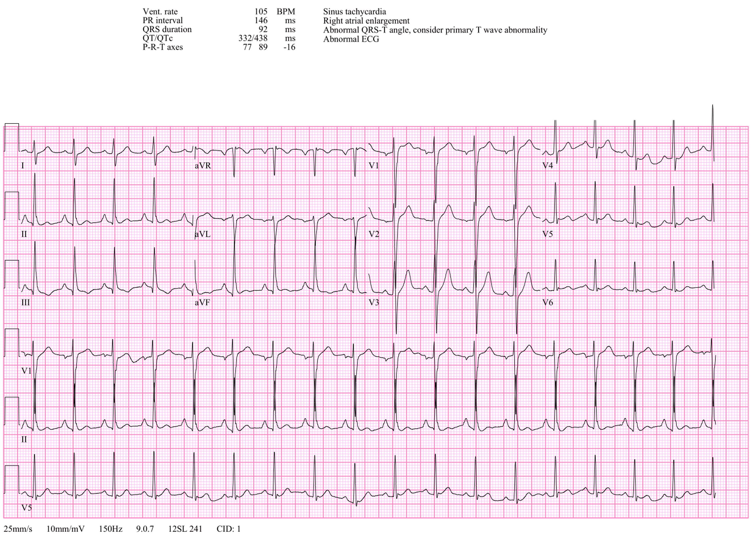Viewport: 756px width, 534px height.
Task: Click the rhythm strip 'V5' label at bottom
Action: click(x=26, y=508)
